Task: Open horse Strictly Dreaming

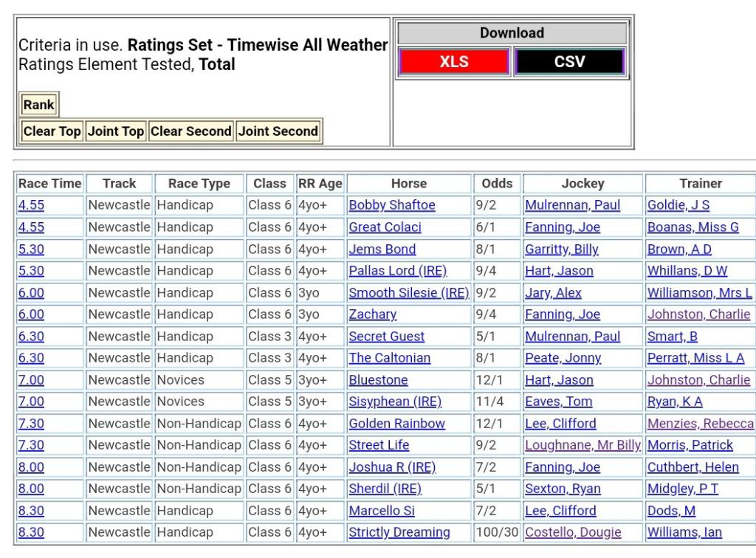Action: point(399,532)
